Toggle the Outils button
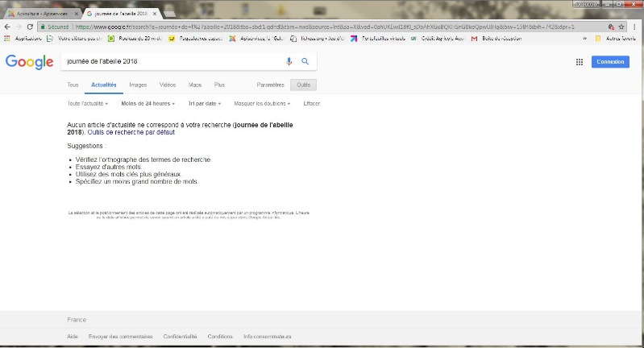 (303, 85)
